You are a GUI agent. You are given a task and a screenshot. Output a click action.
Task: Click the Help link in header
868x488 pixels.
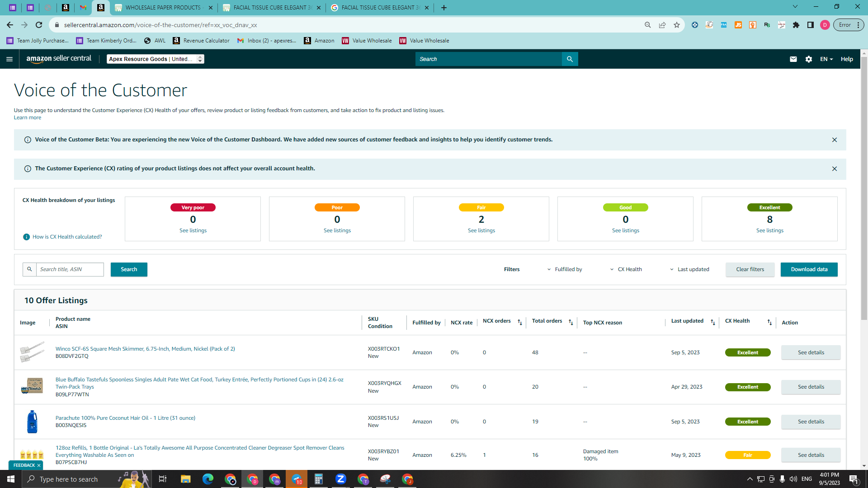coord(847,59)
